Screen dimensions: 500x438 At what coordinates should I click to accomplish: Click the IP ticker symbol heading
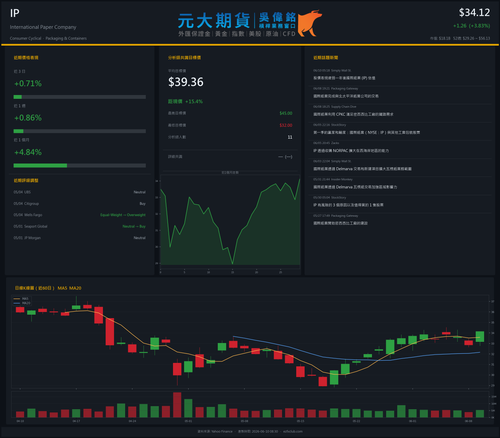(15, 13)
